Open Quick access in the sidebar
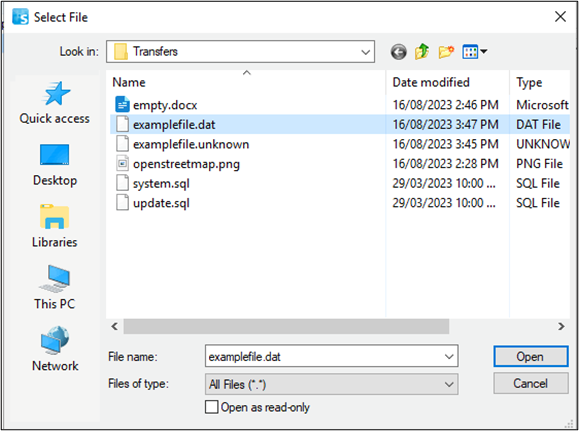 coord(55,103)
